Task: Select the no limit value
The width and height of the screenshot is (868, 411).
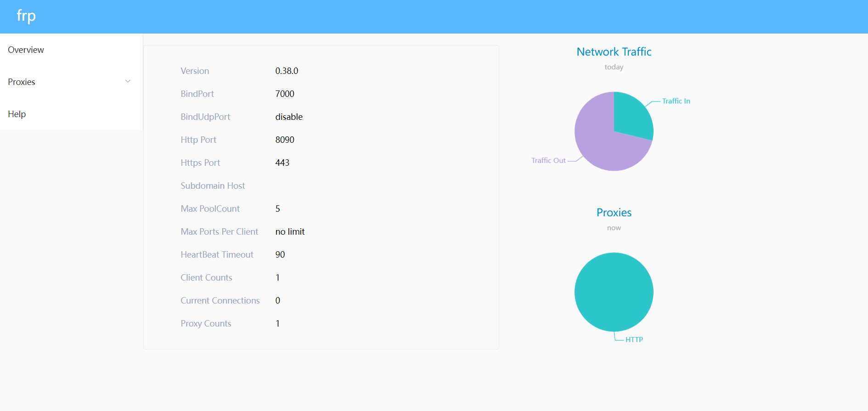Action: pos(290,231)
